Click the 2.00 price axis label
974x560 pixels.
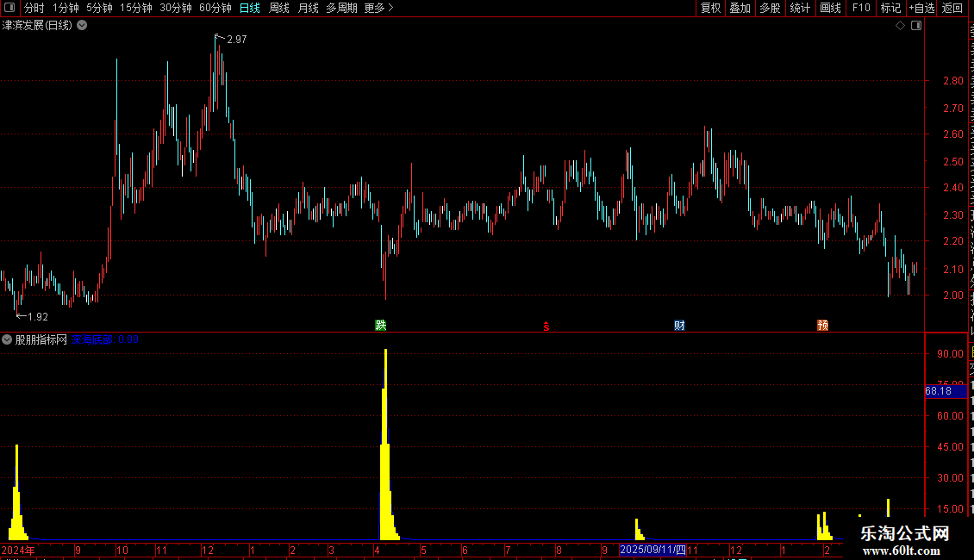click(x=952, y=296)
